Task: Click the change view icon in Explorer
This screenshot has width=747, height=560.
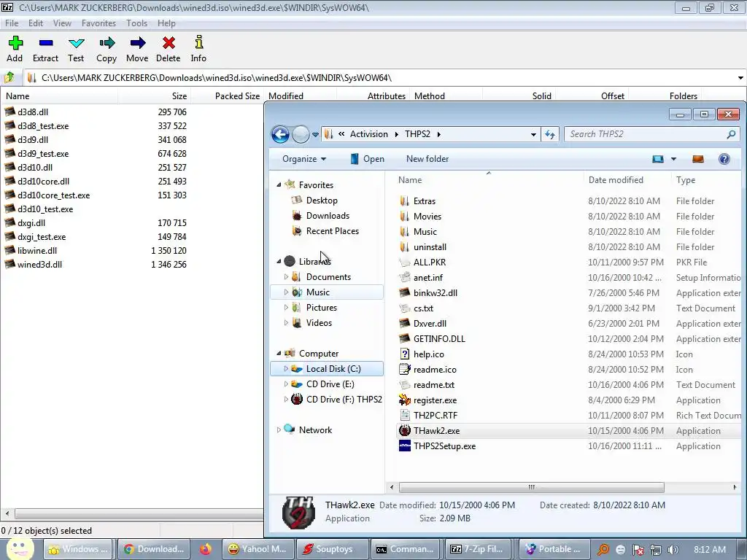Action: click(x=658, y=159)
